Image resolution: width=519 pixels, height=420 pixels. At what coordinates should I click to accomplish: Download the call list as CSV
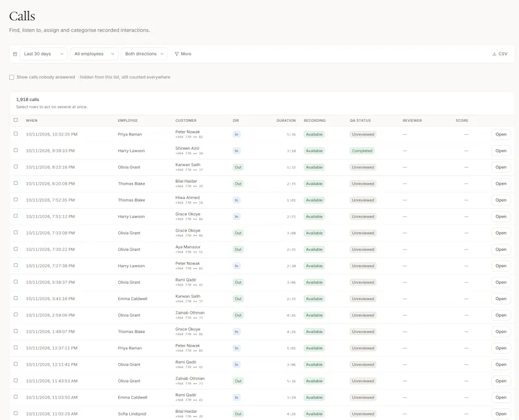click(x=500, y=54)
